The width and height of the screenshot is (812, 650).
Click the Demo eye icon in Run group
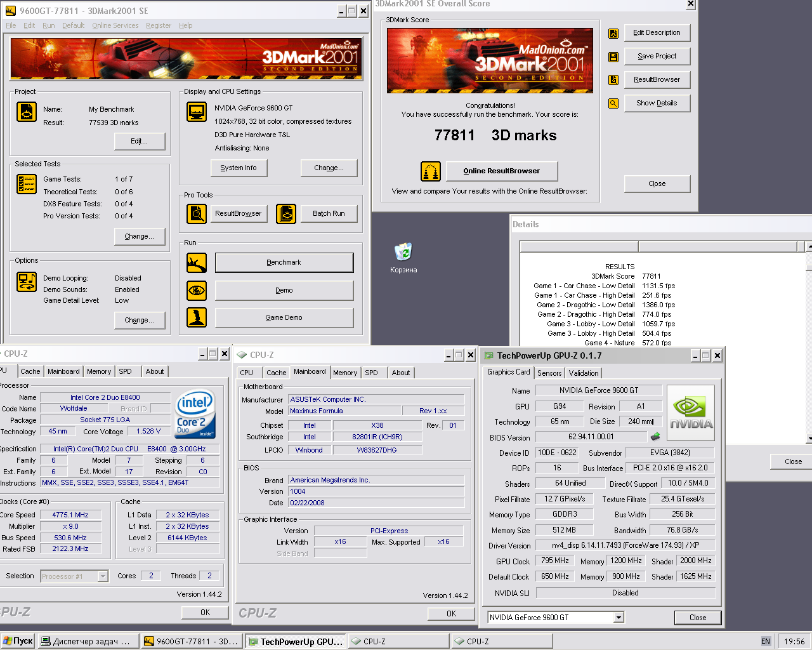(x=196, y=291)
